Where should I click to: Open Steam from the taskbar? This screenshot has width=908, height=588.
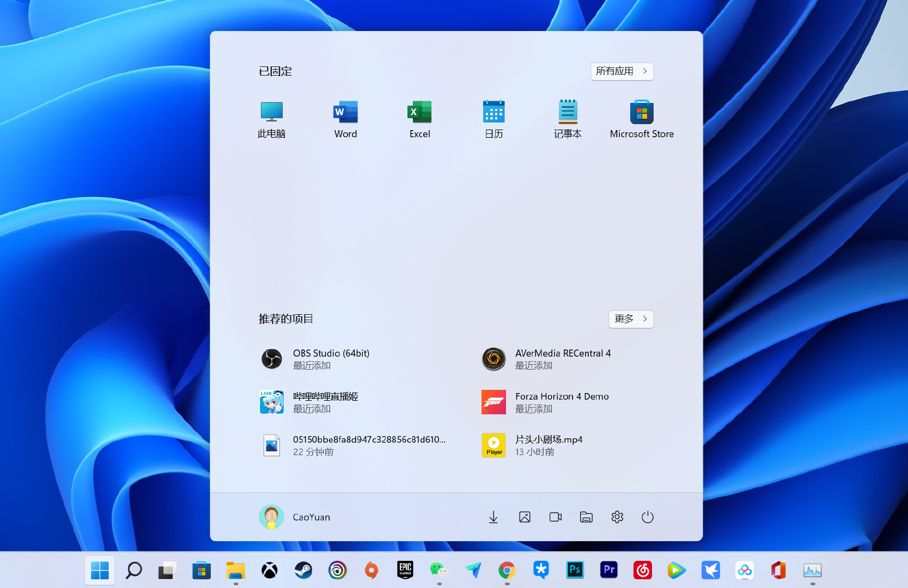coord(303,570)
